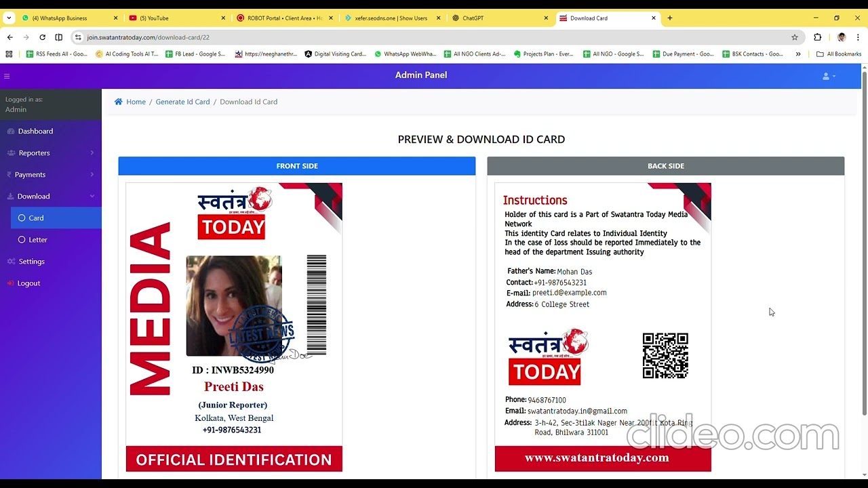This screenshot has width=868, height=488.
Task: Click the home icon in breadcrumb
Action: click(119, 102)
